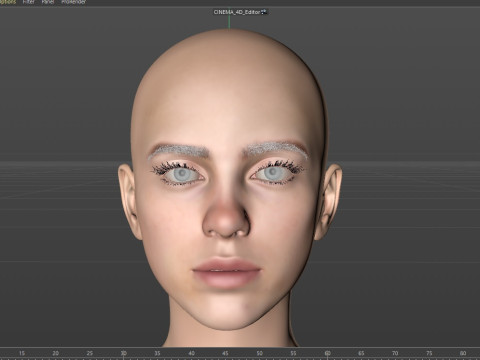Image resolution: width=480 pixels, height=360 pixels.
Task: Click the camera icon beside CINEMA_4D_Editor
Action: pos(264,12)
